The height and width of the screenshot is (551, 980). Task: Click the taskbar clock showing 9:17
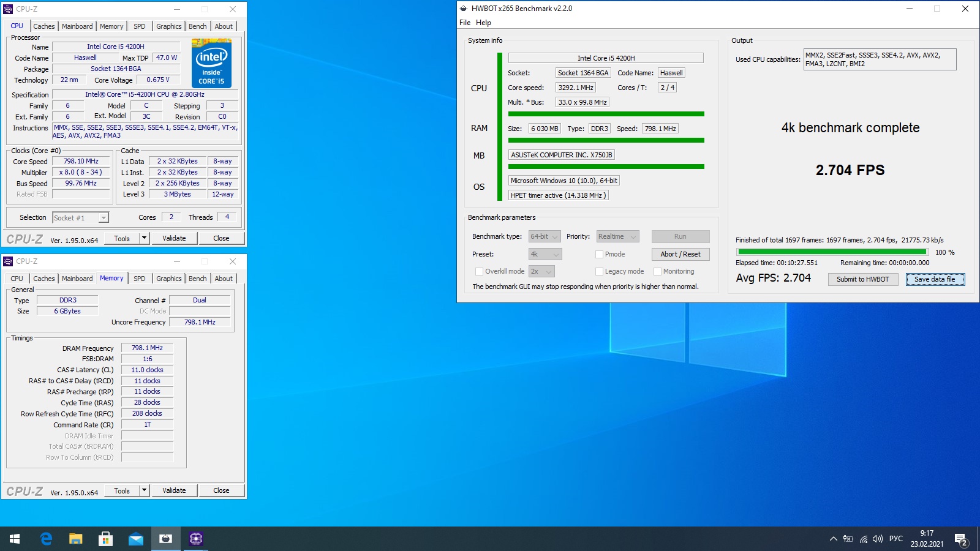coord(927,539)
